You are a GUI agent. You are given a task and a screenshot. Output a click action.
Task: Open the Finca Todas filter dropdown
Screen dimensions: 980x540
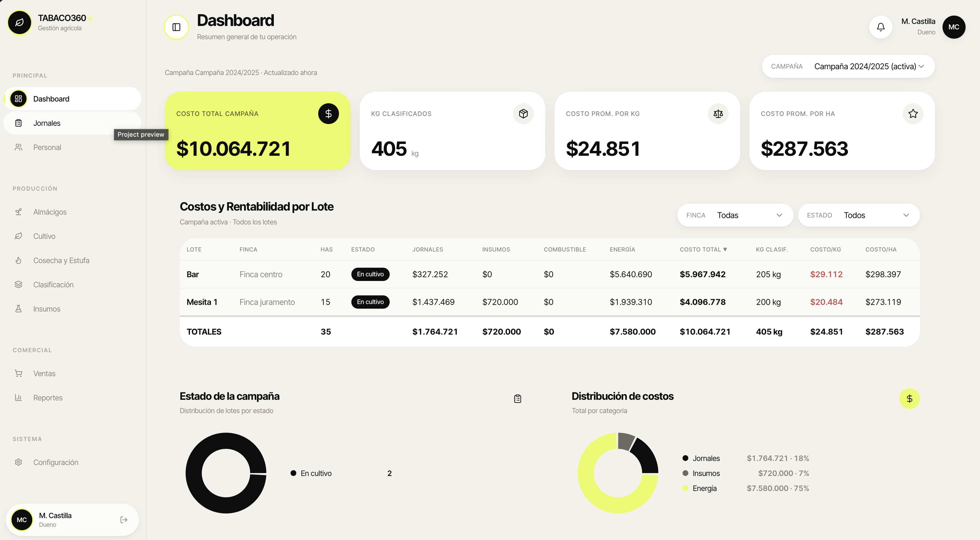click(735, 215)
